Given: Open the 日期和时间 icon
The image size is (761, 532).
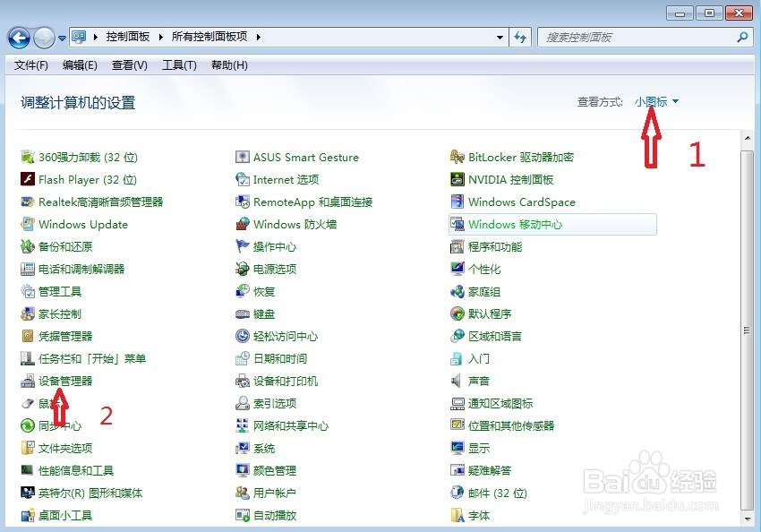Looking at the screenshot, I should 243,358.
